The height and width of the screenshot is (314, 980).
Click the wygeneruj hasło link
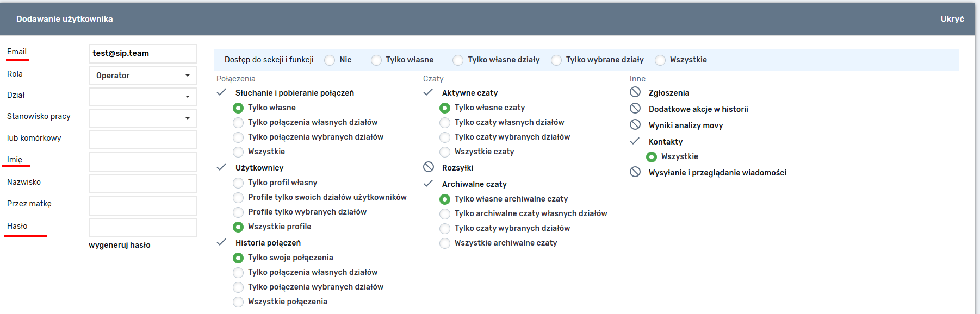click(120, 245)
